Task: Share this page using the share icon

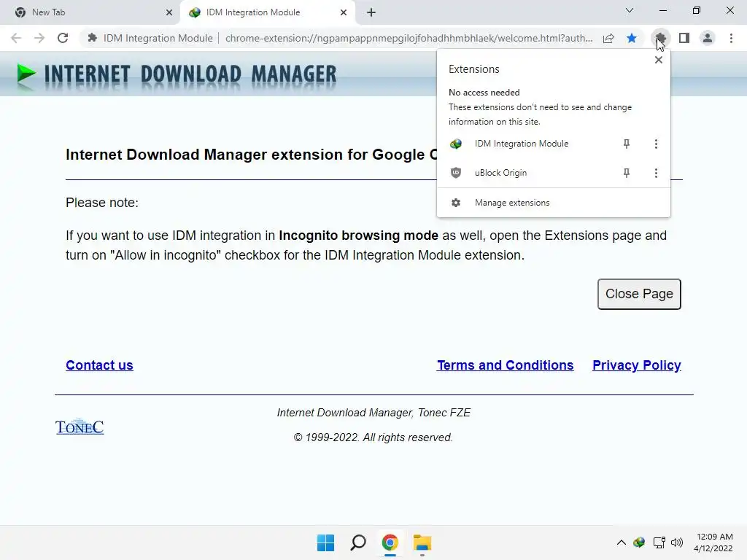Action: (608, 38)
